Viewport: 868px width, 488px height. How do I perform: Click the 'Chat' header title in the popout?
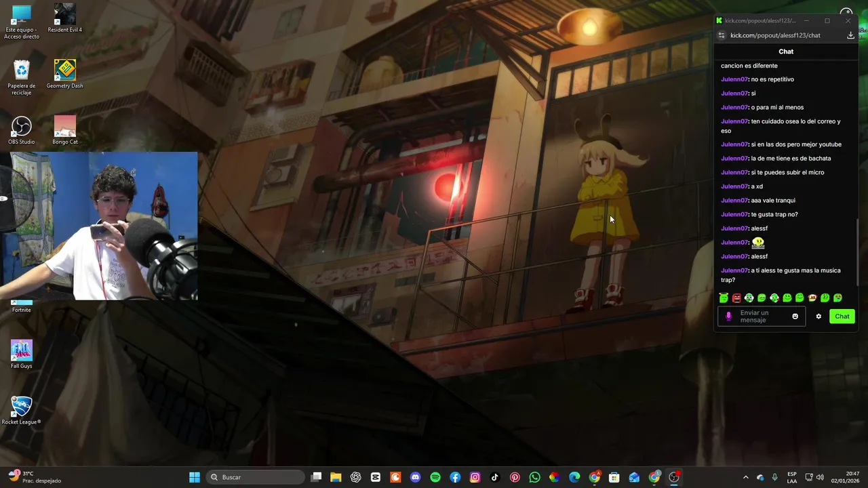click(786, 52)
